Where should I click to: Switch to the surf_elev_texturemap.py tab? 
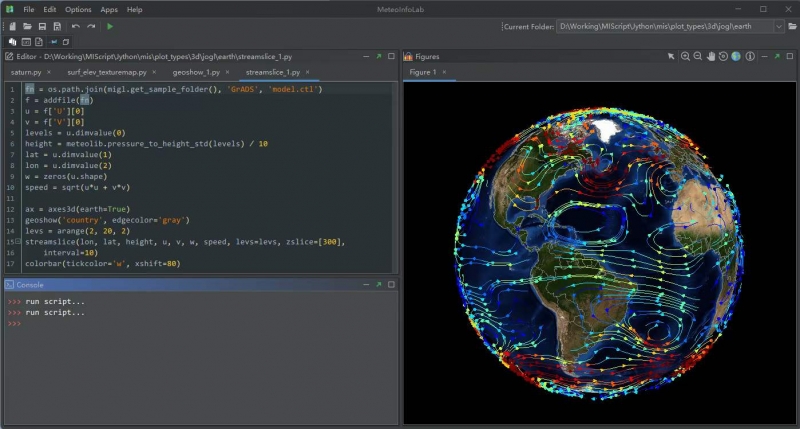tap(106, 73)
